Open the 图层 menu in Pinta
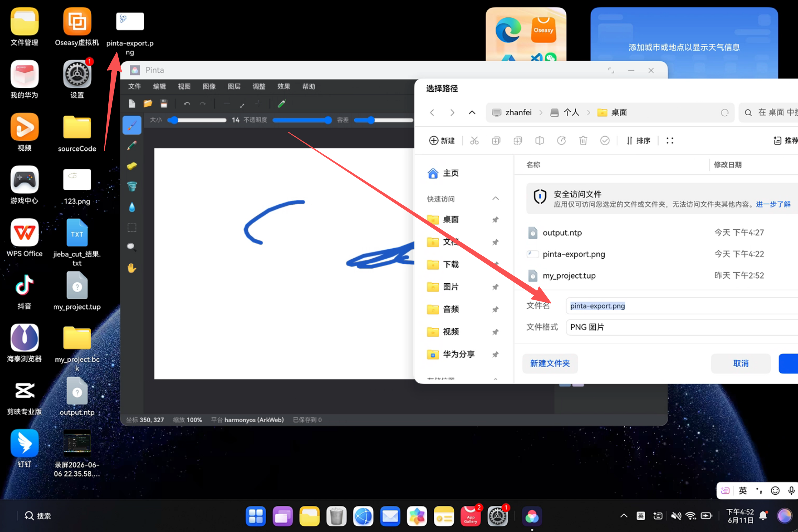The height and width of the screenshot is (532, 798). [x=234, y=86]
